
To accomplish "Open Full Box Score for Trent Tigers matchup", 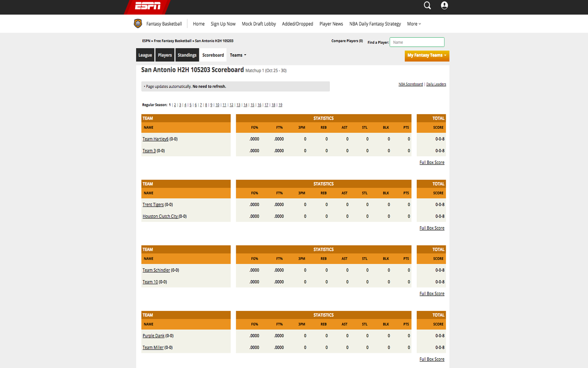I will (x=432, y=228).
